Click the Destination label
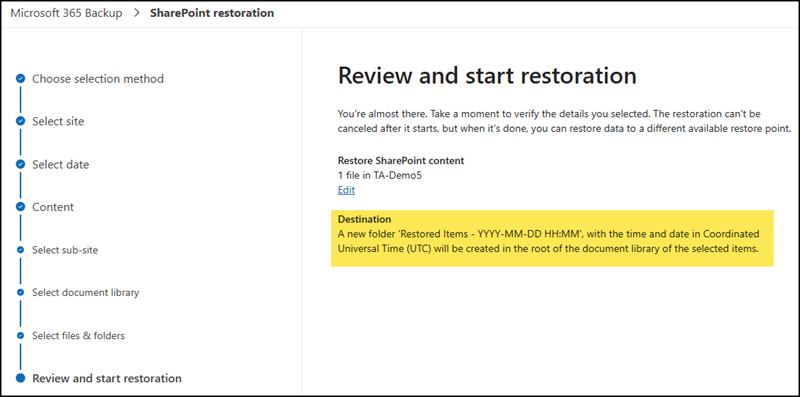 click(x=364, y=219)
